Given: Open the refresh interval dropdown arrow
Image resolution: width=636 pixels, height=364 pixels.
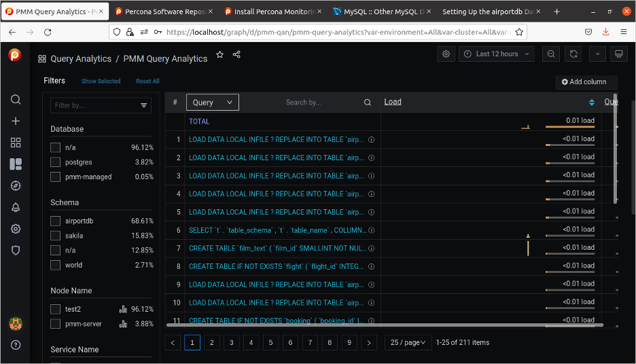Looking at the screenshot, I should (x=597, y=54).
